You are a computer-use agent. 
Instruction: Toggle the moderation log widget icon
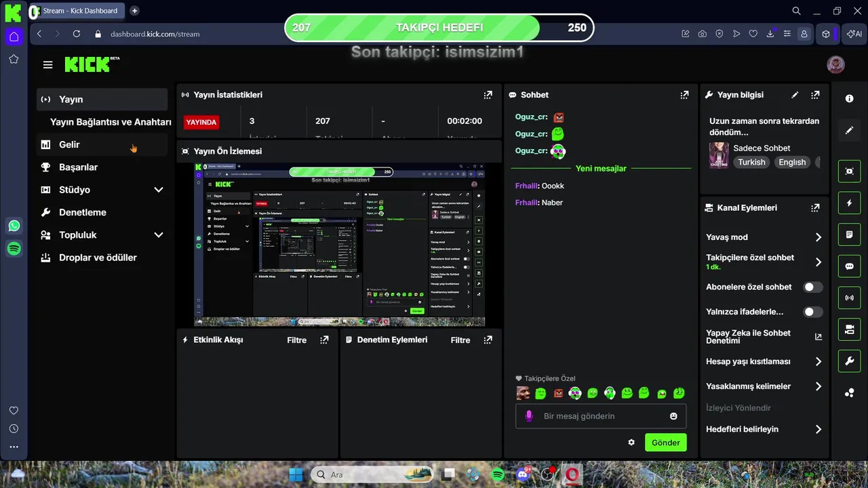(850, 235)
